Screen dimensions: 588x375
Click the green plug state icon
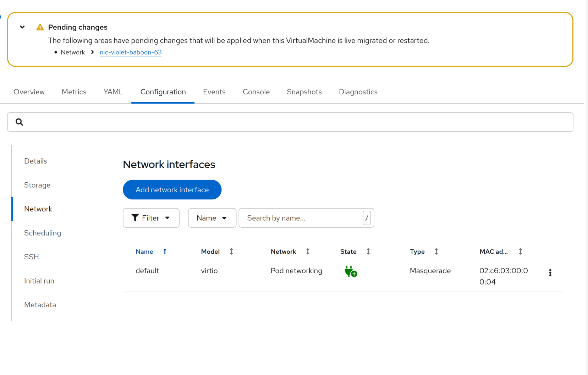pyautogui.click(x=351, y=272)
